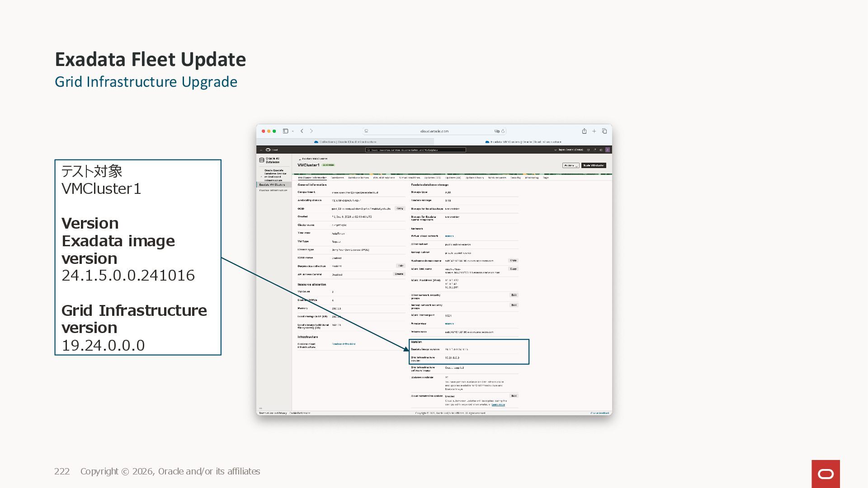Click the Safari share icon
Screen dimensions: 868x488
584,131
